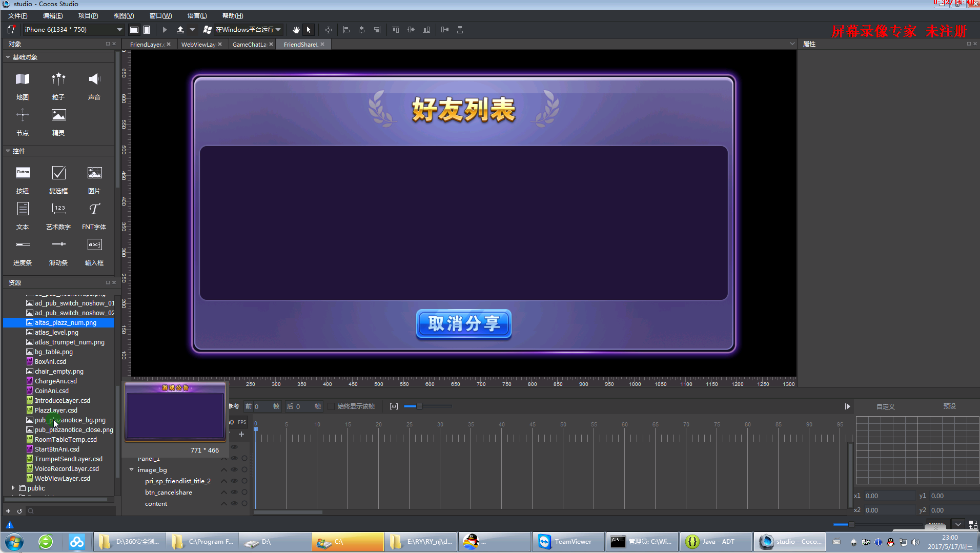Image resolution: width=980 pixels, height=553 pixels.
Task: Open the 视图(V) menu
Action: [124, 16]
